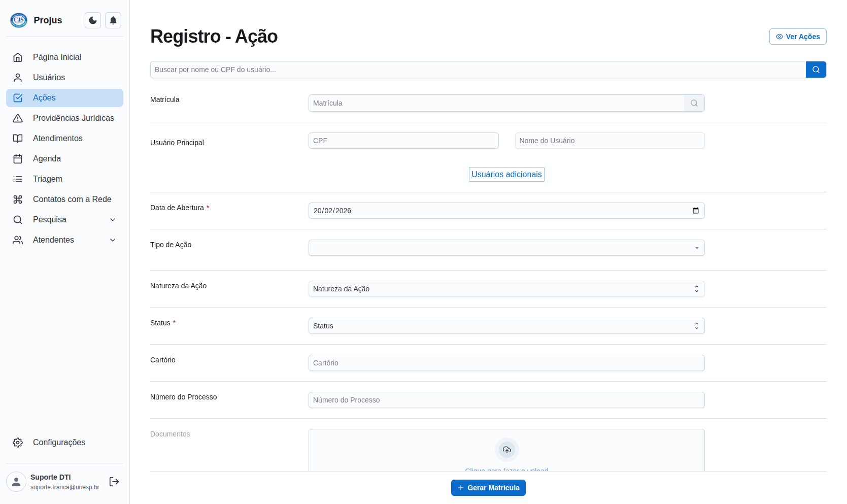Open the Natureza da Ação select

pos(506,289)
